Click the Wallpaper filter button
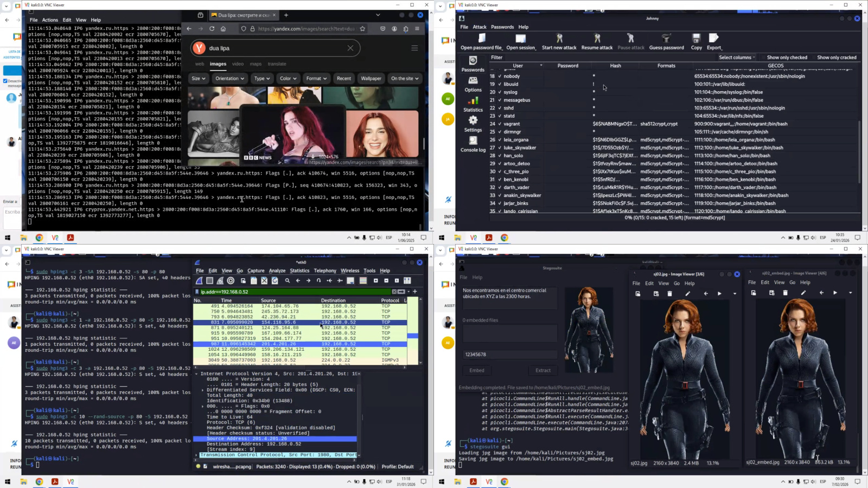Screen dimensions: 868x488 [x=371, y=79]
